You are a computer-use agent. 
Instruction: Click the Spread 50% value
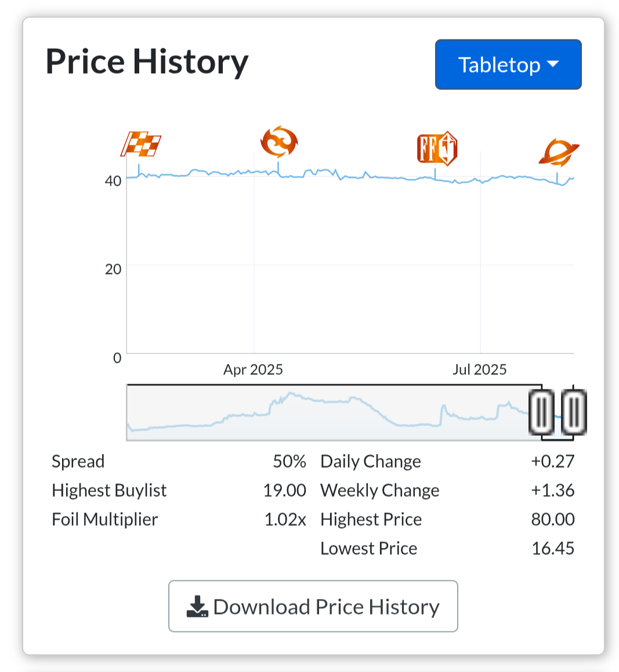coord(289,461)
